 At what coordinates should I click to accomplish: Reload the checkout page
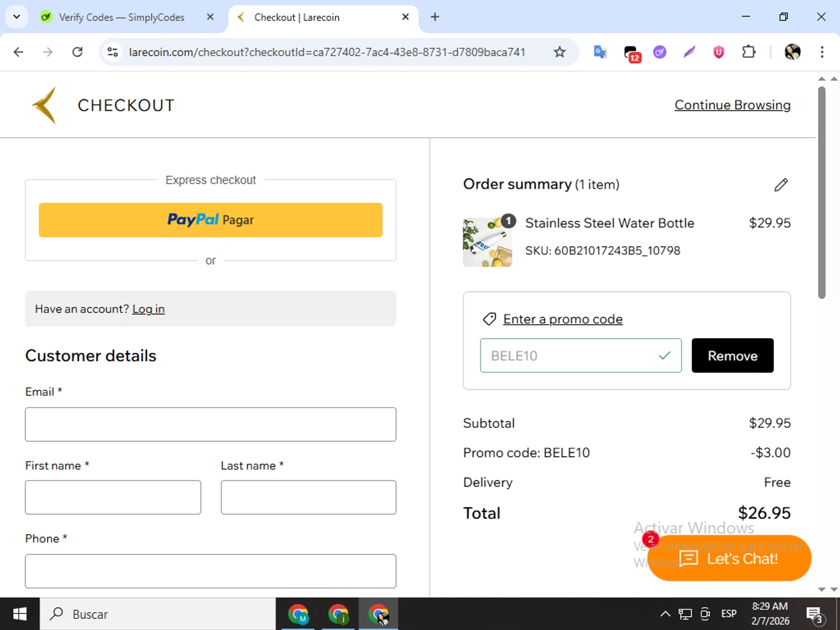[77, 52]
